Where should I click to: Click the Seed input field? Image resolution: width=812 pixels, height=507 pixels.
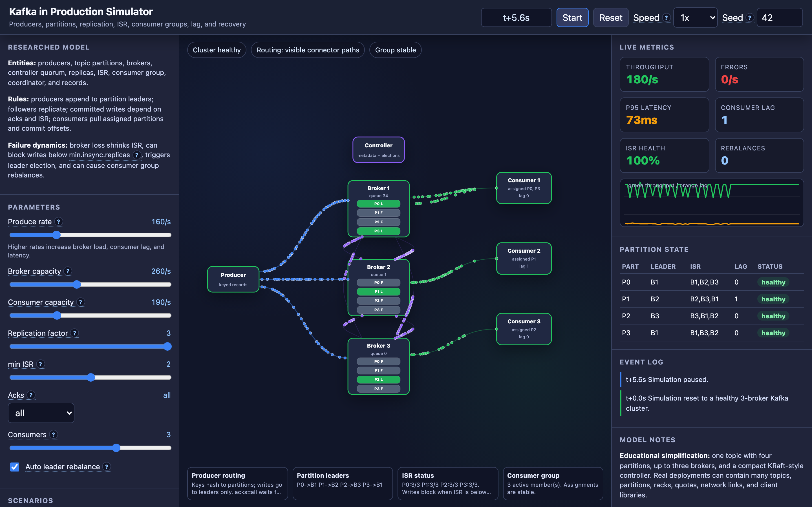780,17
